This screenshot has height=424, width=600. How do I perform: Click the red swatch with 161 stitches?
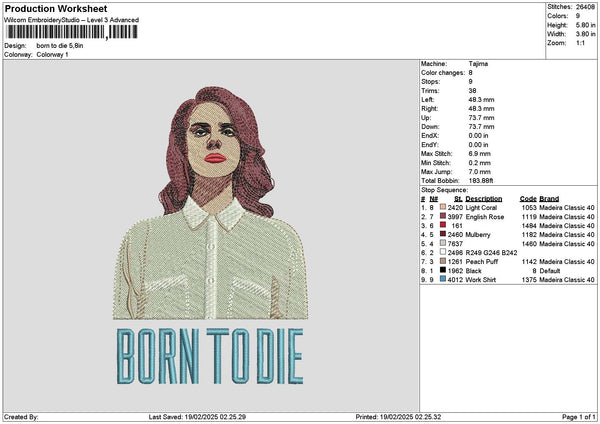[x=443, y=225]
